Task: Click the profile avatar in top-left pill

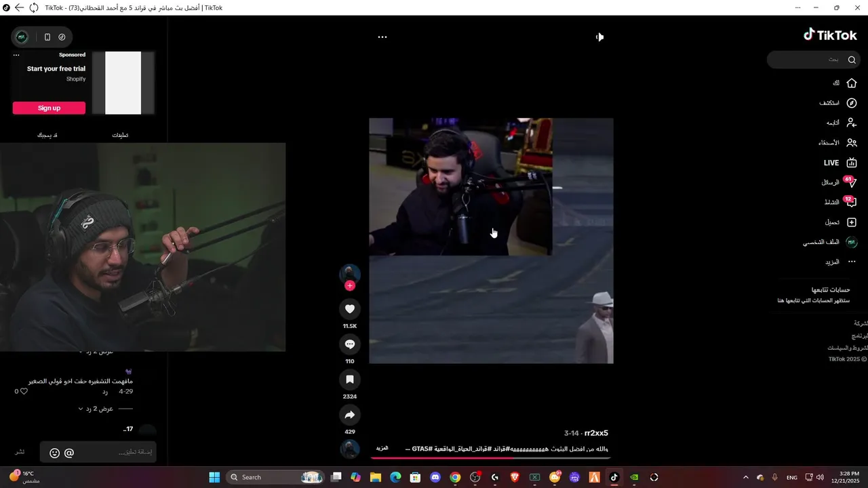Action: coord(22,37)
